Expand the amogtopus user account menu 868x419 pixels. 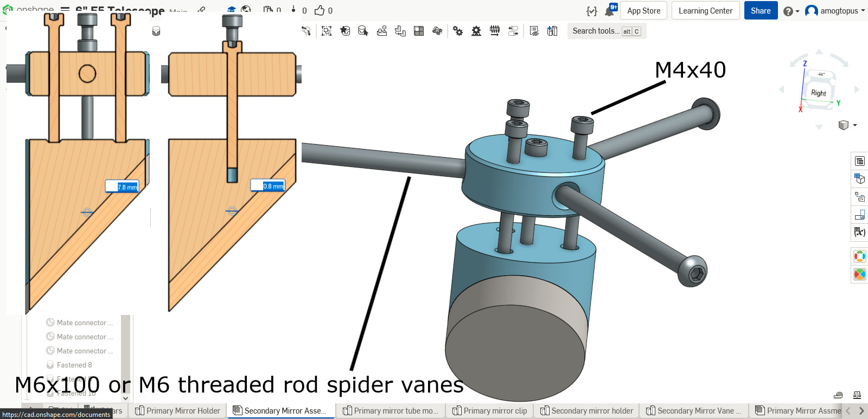pyautogui.click(x=835, y=11)
